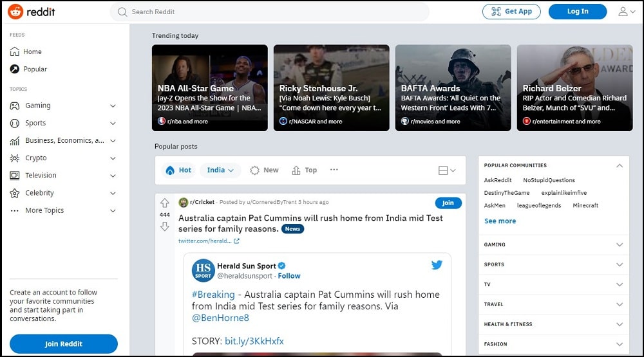Open the card view layout dropdown

pyautogui.click(x=447, y=170)
